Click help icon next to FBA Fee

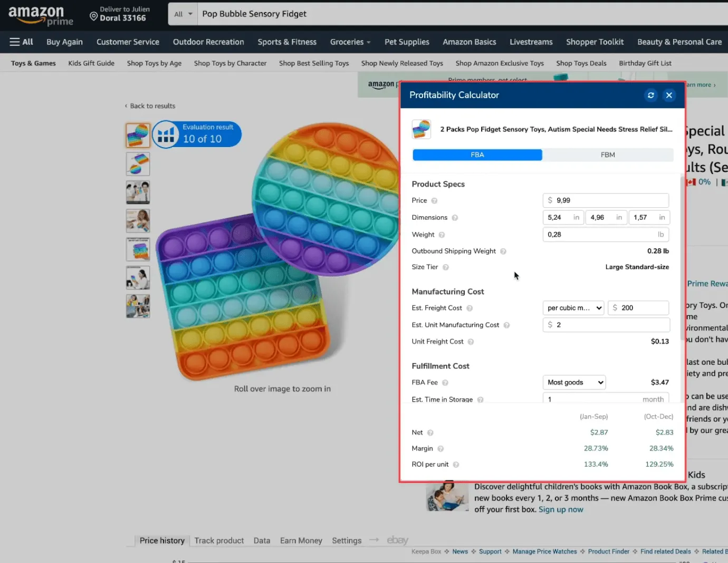445,383
